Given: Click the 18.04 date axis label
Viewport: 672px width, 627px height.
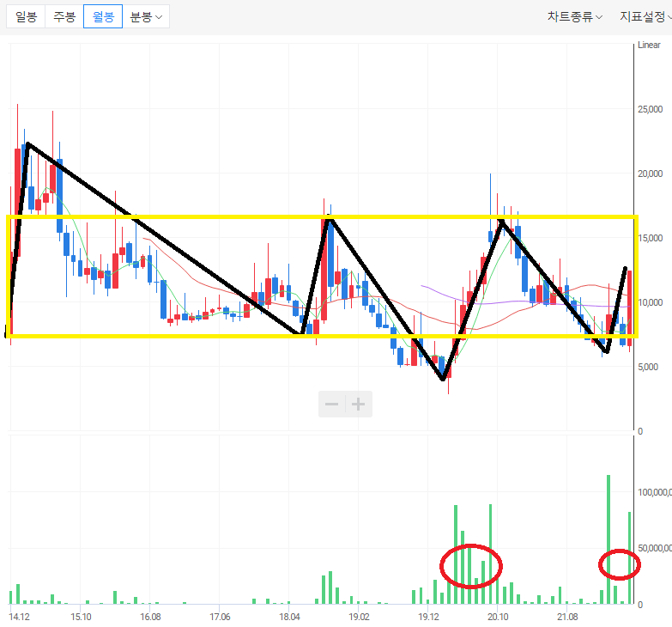Looking at the screenshot, I should 290,617.
